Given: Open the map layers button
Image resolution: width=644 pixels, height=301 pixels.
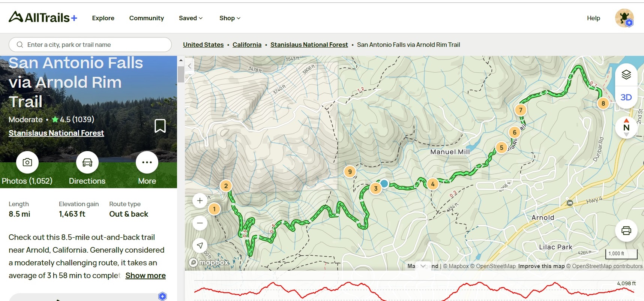Looking at the screenshot, I should pyautogui.click(x=626, y=75).
